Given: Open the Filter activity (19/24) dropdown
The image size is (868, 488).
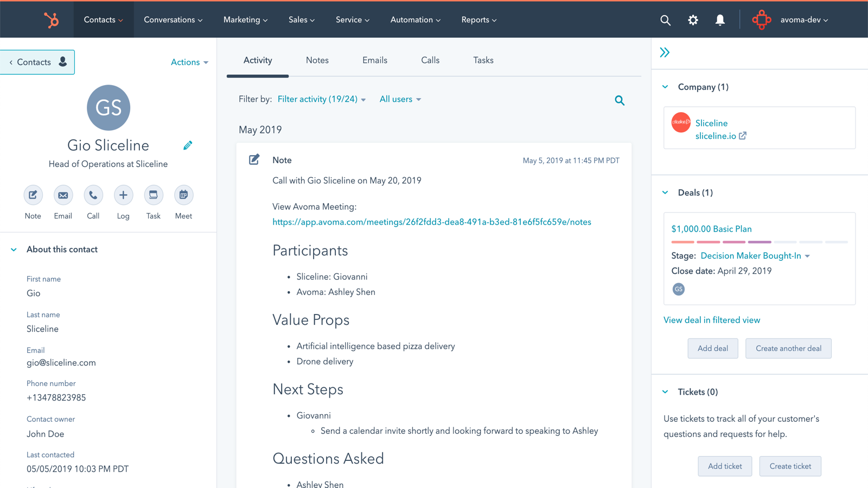Looking at the screenshot, I should pyautogui.click(x=322, y=99).
